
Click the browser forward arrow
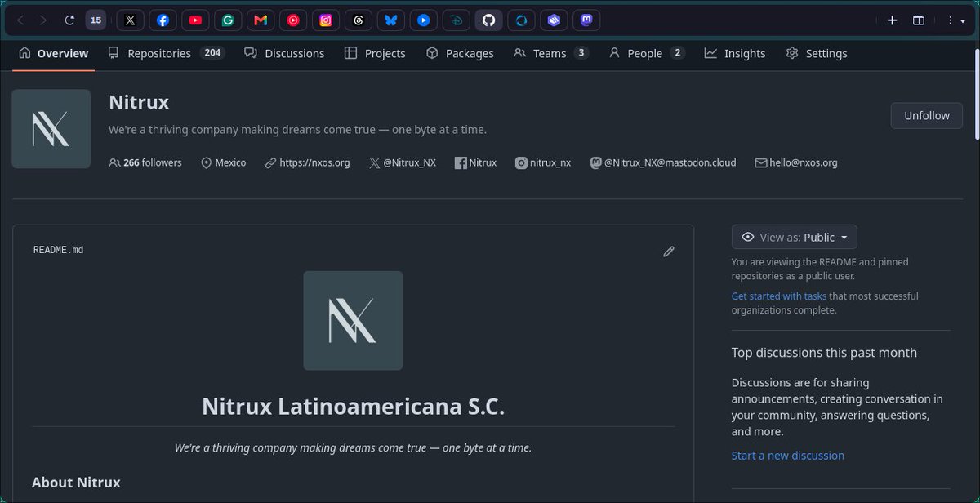coord(43,20)
